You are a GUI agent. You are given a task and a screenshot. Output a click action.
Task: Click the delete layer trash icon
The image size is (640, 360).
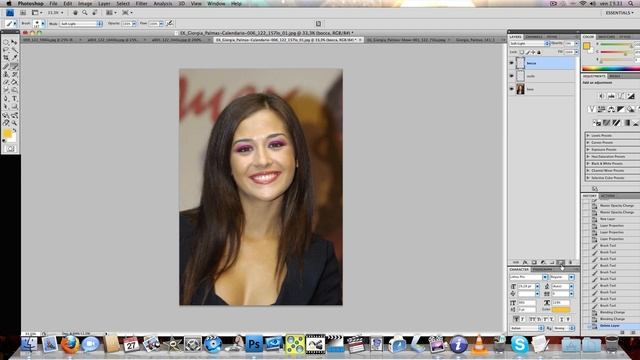point(570,262)
